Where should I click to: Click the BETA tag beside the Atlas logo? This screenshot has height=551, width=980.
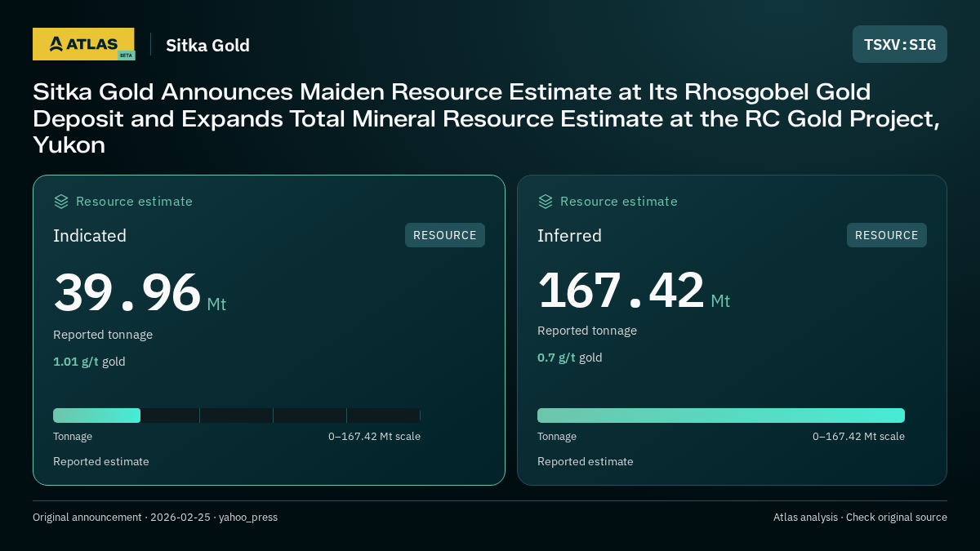click(126, 56)
